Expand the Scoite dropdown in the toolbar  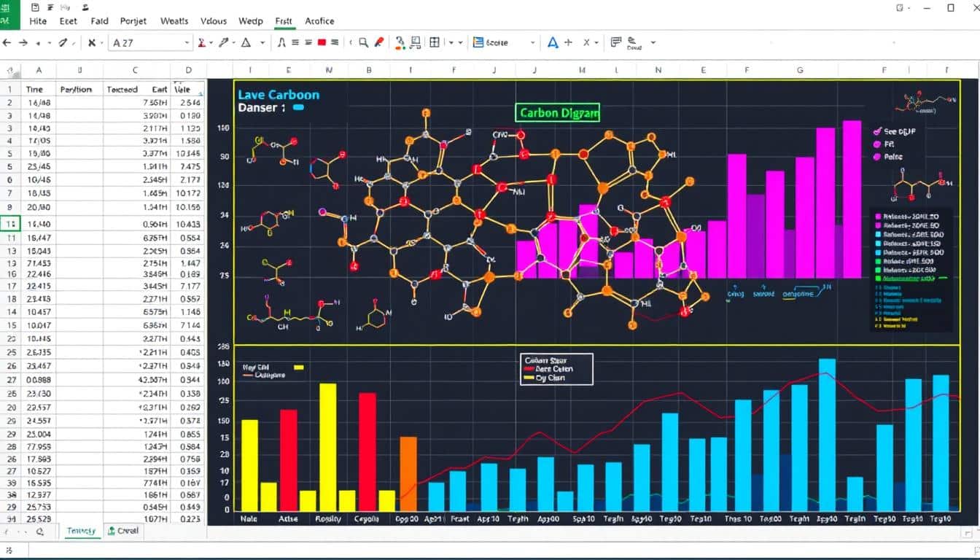tap(532, 43)
